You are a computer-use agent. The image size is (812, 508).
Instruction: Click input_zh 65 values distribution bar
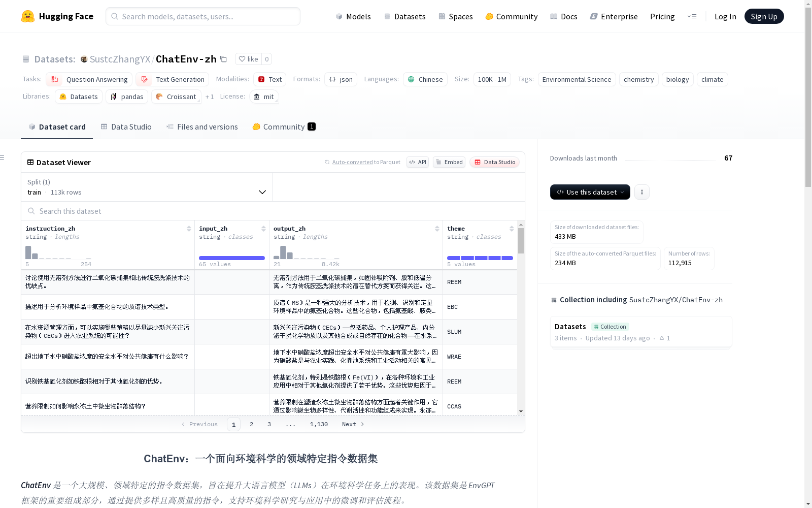(231, 258)
